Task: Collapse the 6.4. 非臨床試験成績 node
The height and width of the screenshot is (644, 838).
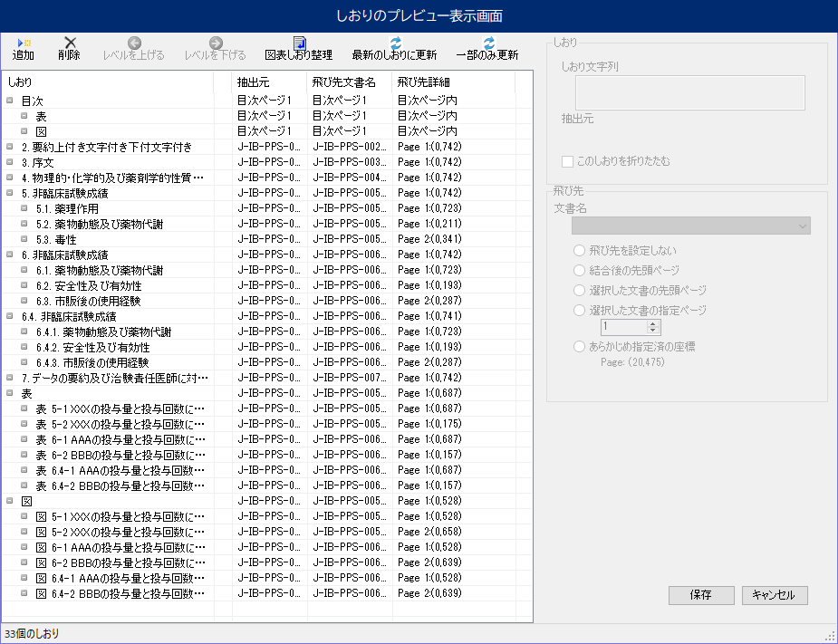Action: pyautogui.click(x=10, y=316)
